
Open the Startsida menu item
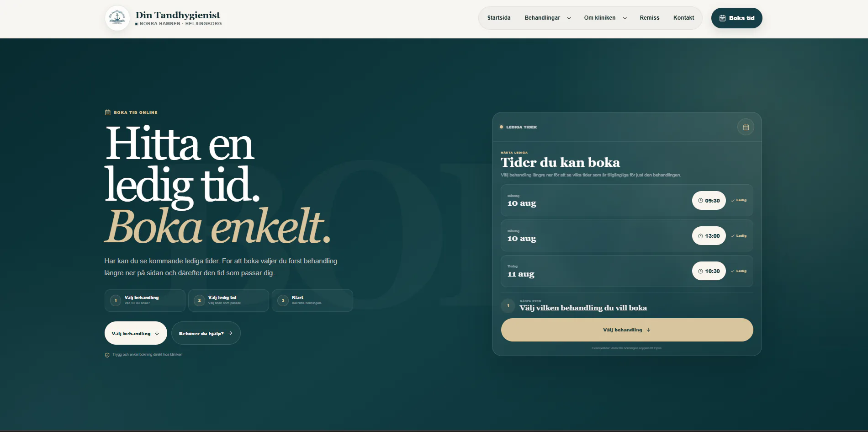(499, 18)
